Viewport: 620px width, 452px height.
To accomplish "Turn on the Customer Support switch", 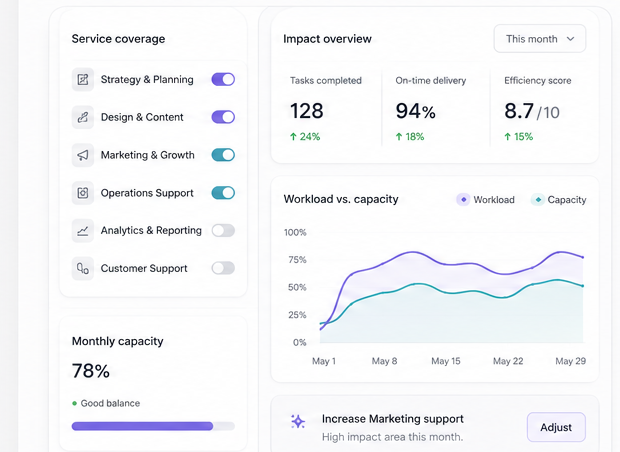I will pos(223,268).
